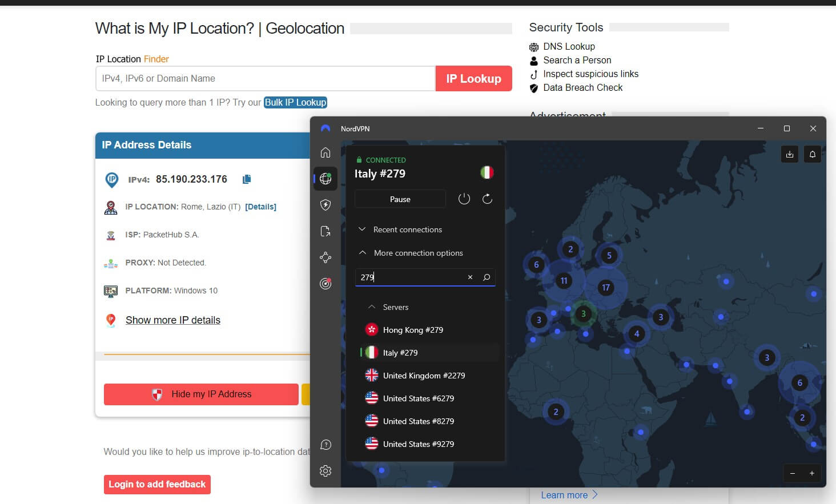
Task: Click the map cluster showing 11 servers
Action: click(564, 280)
